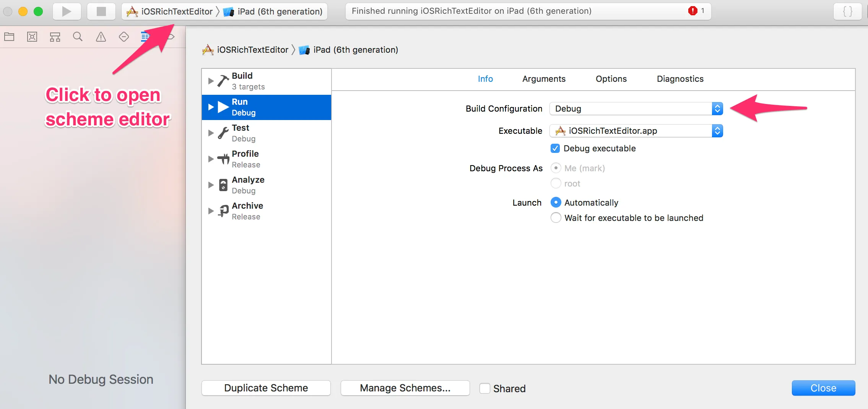Image resolution: width=868 pixels, height=409 pixels.
Task: Select the Test wrench icon
Action: 223,133
